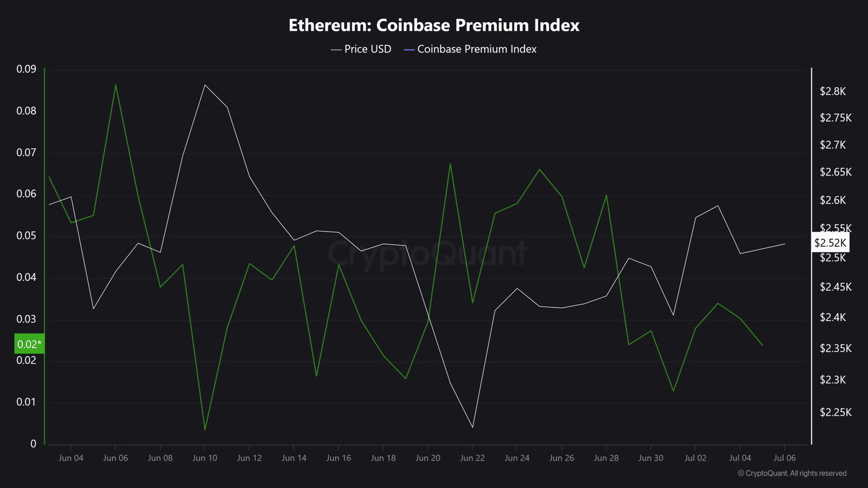
Task: Click the white Price USD legend line marker
Action: point(336,50)
